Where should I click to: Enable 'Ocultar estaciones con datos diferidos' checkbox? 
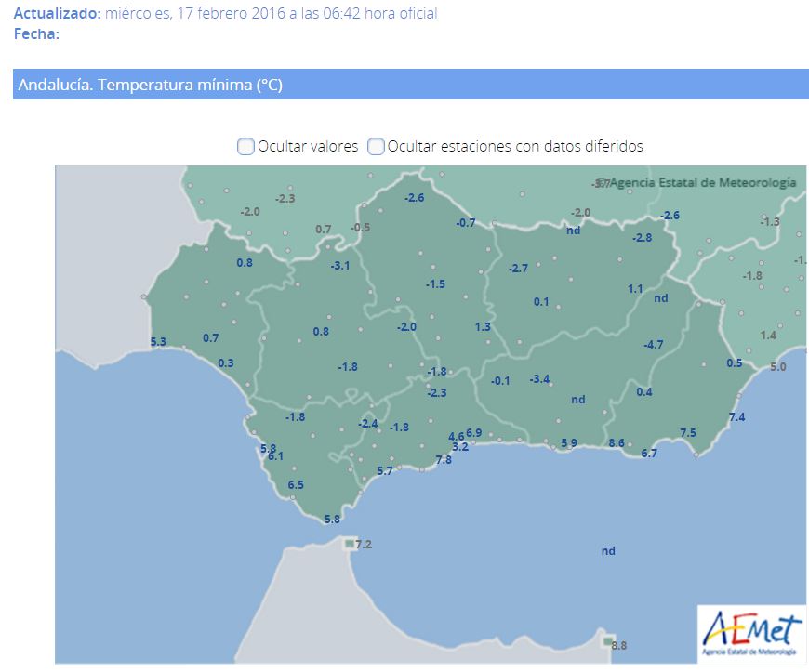pos(376,146)
